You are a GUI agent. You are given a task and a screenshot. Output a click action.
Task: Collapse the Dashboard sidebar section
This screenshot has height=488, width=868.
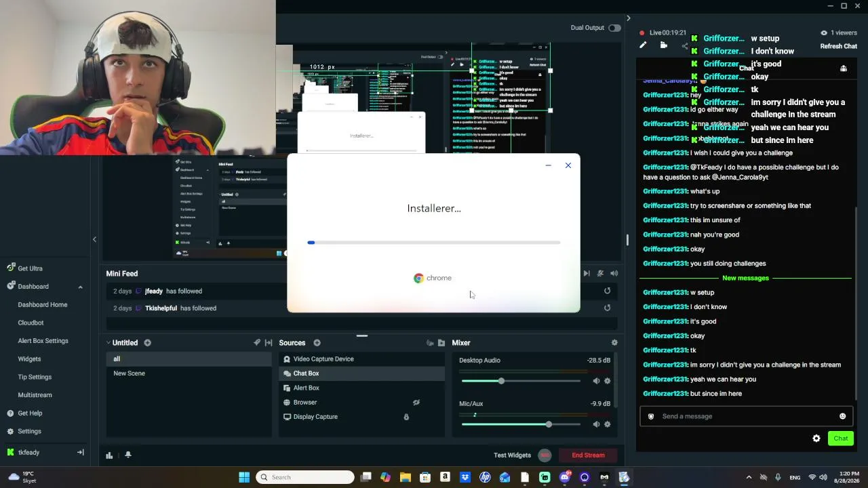coord(80,287)
